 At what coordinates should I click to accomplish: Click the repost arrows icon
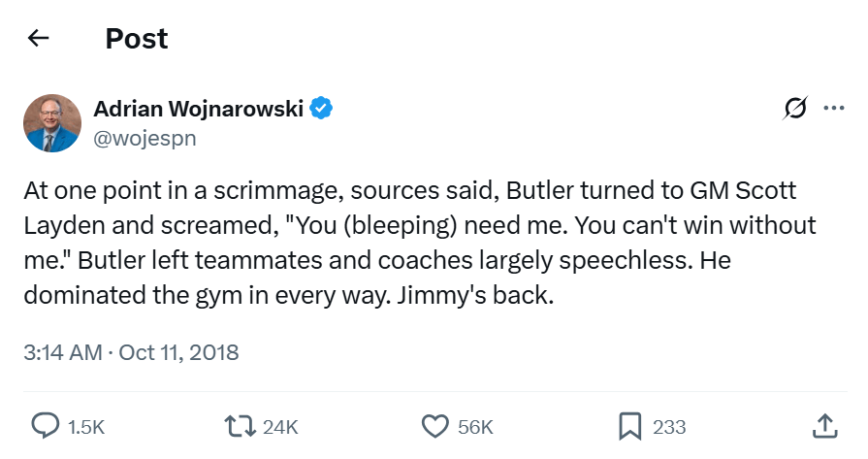240,427
